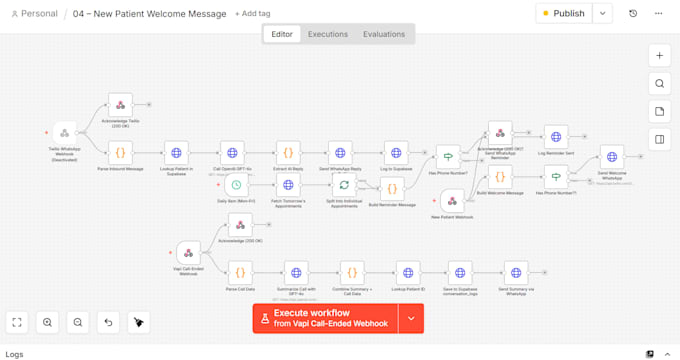Rename the workflow title 04 – New Patient Welcome Message
The image size is (680, 360).
[x=150, y=14]
